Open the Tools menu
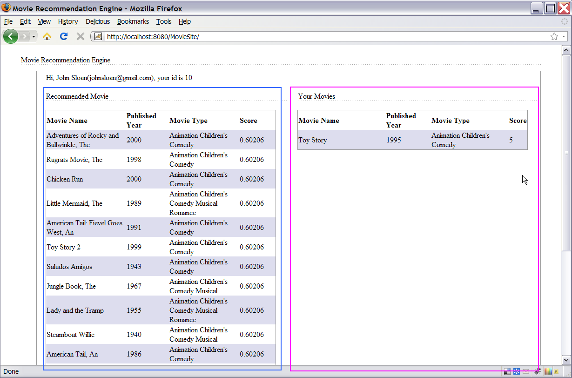 pyautogui.click(x=163, y=22)
